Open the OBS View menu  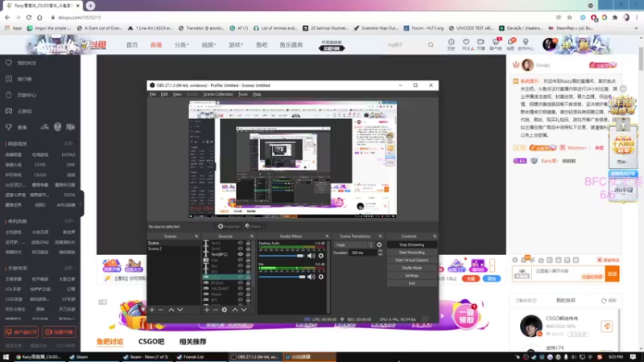[177, 94]
